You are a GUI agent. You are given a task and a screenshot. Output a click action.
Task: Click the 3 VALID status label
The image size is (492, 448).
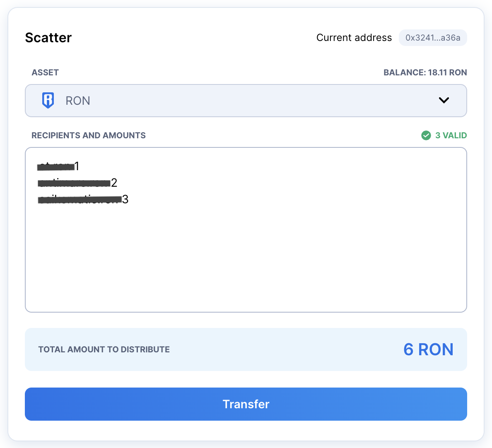(451, 135)
